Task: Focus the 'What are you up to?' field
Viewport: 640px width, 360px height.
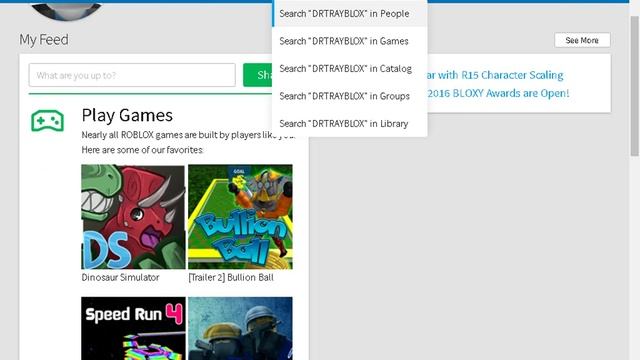Action: [132, 75]
